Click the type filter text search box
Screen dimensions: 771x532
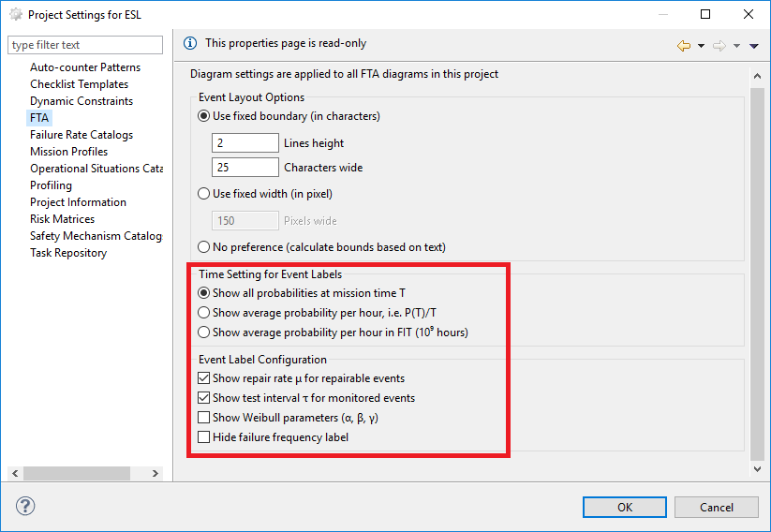84,45
